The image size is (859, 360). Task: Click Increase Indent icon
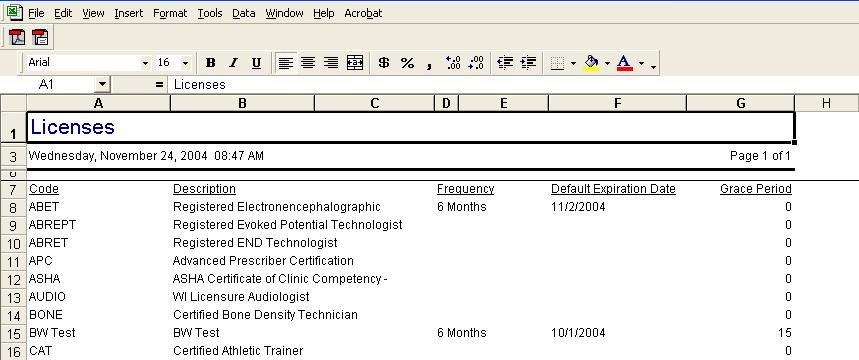528,63
